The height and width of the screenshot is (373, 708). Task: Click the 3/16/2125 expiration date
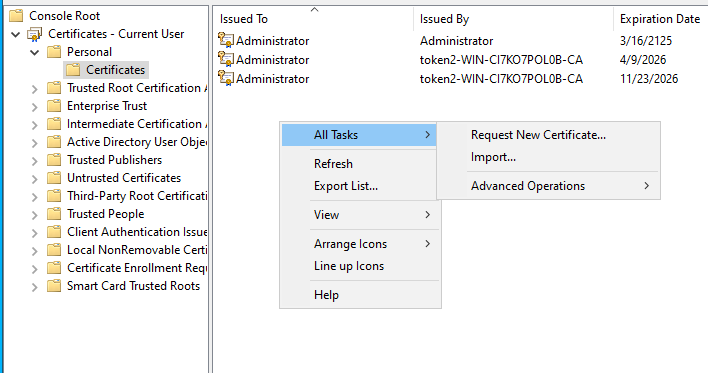point(646,41)
